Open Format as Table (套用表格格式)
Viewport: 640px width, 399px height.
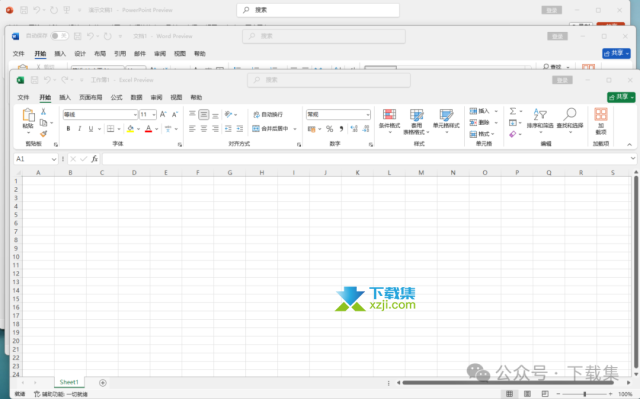coord(416,121)
